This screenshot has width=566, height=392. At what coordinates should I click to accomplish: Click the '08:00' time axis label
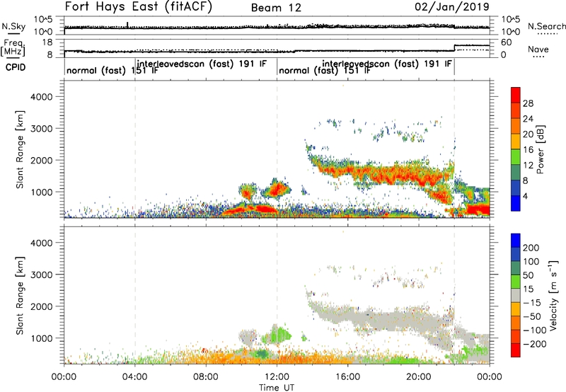206,377
